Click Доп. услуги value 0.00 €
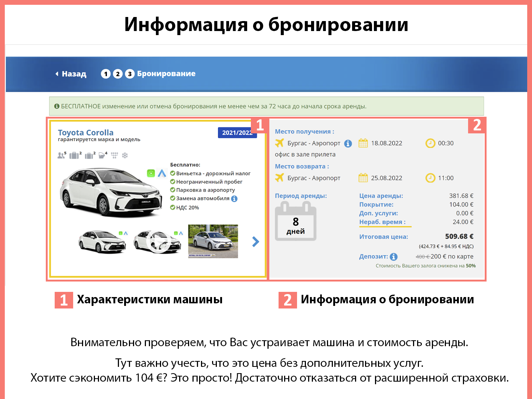This screenshot has height=399, width=532. point(465,213)
